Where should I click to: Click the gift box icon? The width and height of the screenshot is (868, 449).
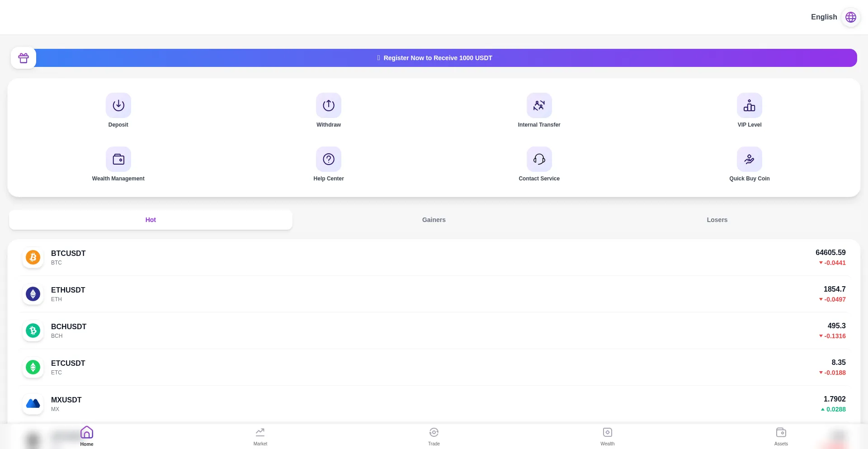coord(24,58)
